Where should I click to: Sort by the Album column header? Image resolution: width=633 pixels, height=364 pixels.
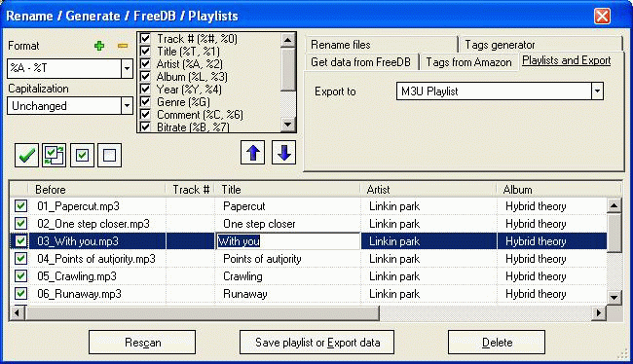[559, 189]
